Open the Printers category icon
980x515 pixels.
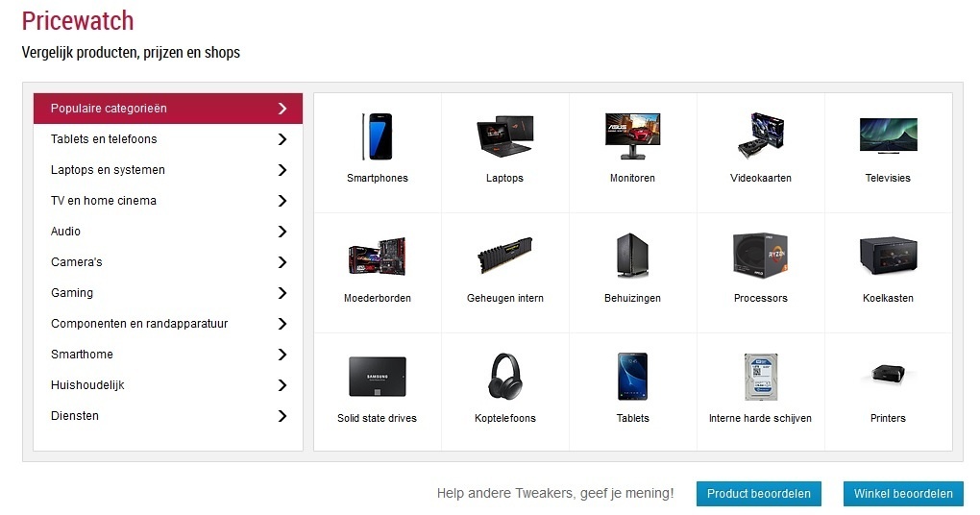pyautogui.click(x=888, y=375)
